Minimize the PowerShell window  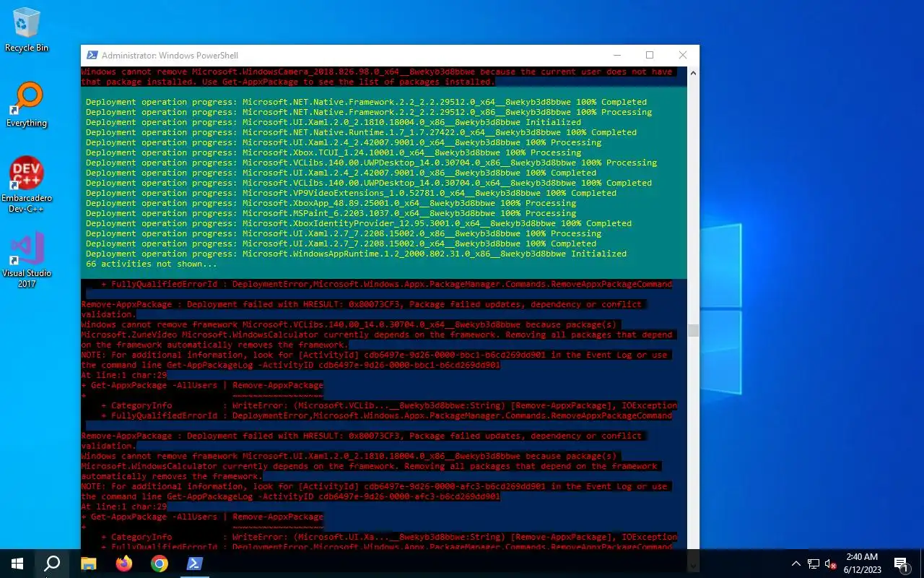tap(616, 55)
